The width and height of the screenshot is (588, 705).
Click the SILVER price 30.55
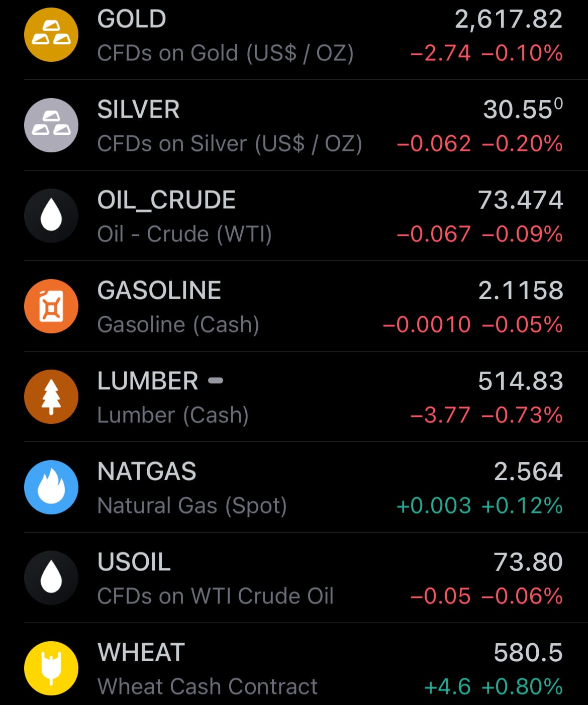tap(523, 109)
